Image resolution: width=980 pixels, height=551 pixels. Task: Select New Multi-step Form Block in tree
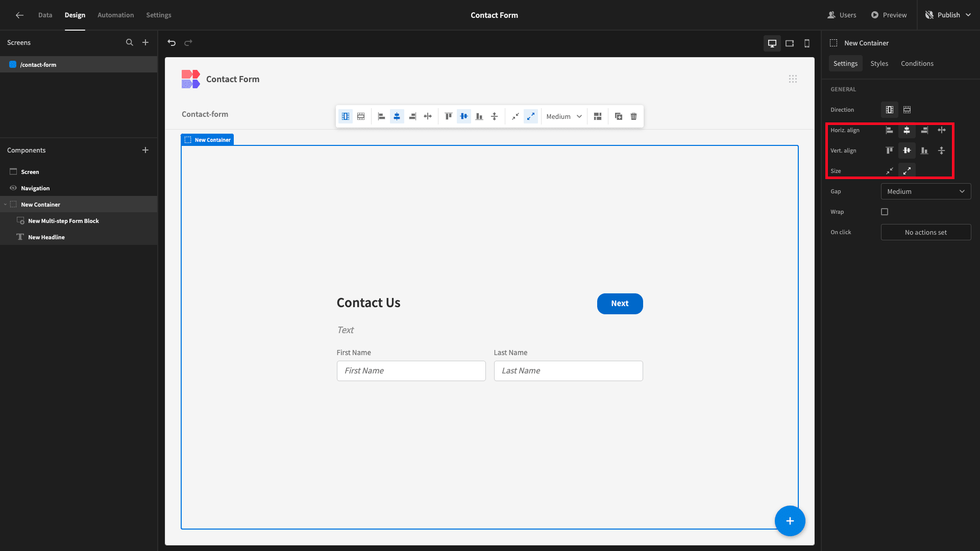coord(79,221)
